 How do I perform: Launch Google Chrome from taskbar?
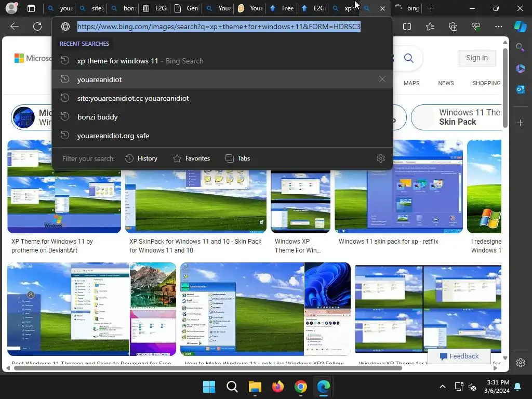pyautogui.click(x=301, y=387)
